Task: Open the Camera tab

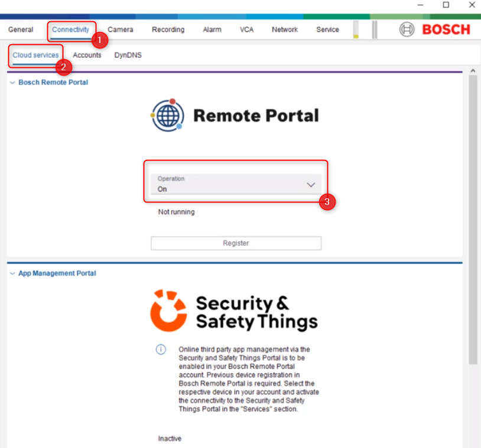Action: tap(121, 30)
